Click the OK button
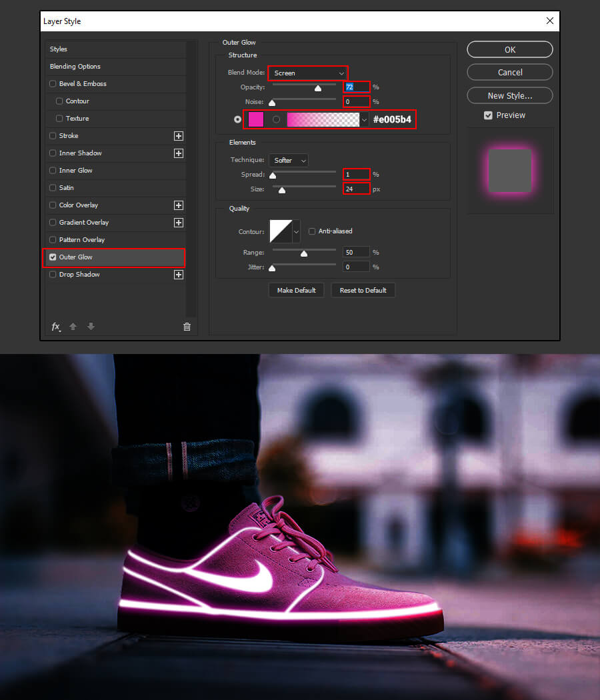 (x=510, y=49)
